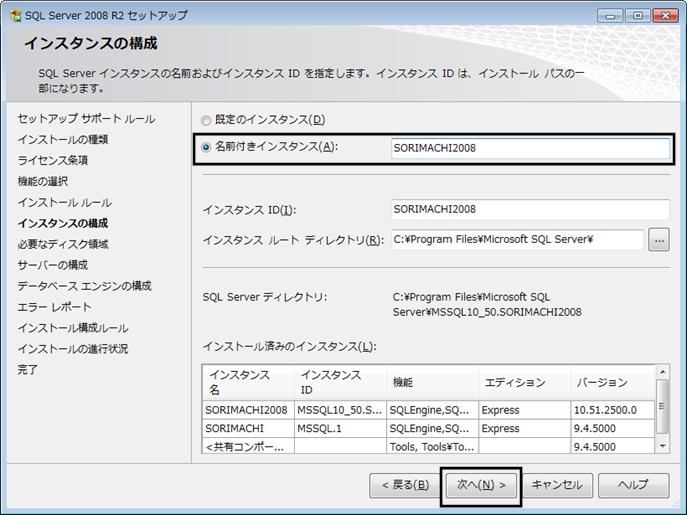687x515 pixels.
Task: Click the キャンセル button
Action: [557, 485]
